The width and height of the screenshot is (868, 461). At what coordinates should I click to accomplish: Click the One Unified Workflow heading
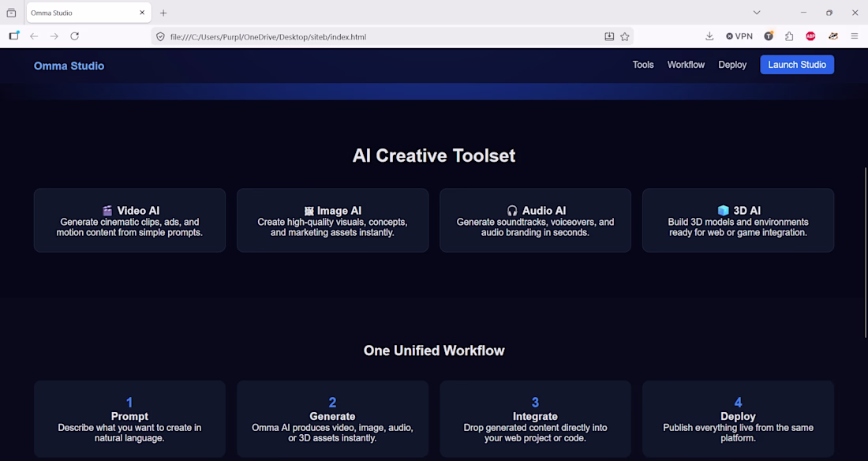434,350
